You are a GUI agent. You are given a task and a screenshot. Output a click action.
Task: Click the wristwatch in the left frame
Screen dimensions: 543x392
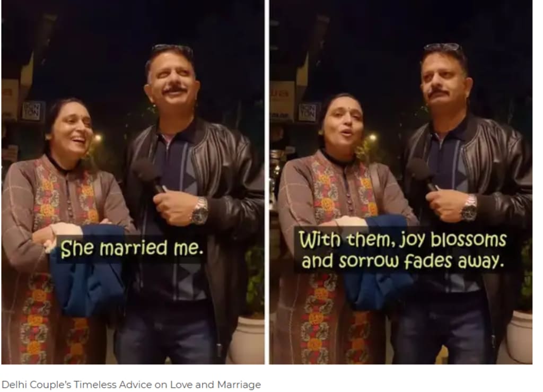(200, 211)
